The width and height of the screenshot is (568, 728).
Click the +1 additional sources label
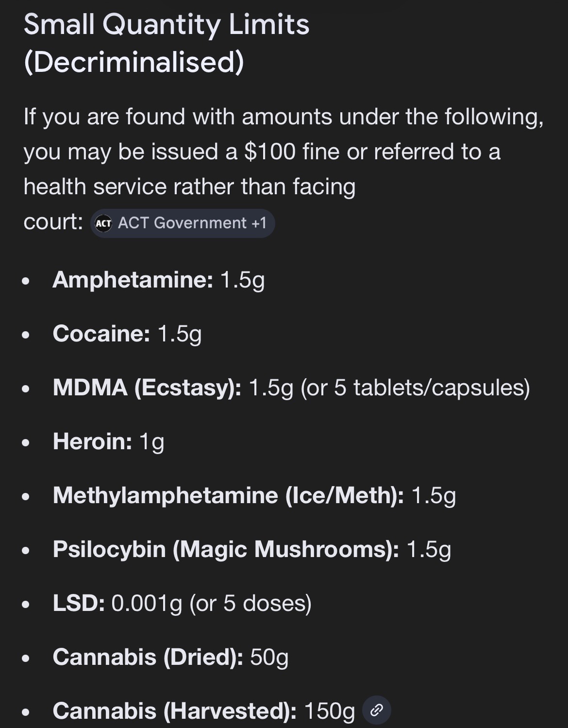(x=259, y=223)
